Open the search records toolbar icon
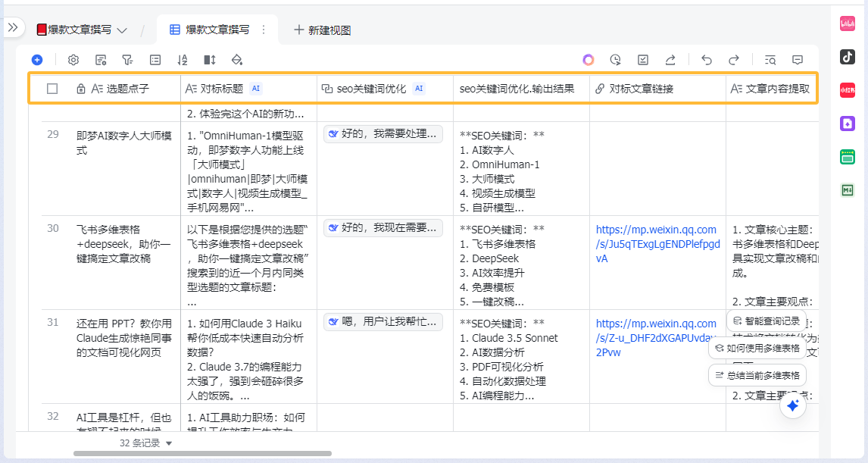The height and width of the screenshot is (463, 868). (x=770, y=60)
